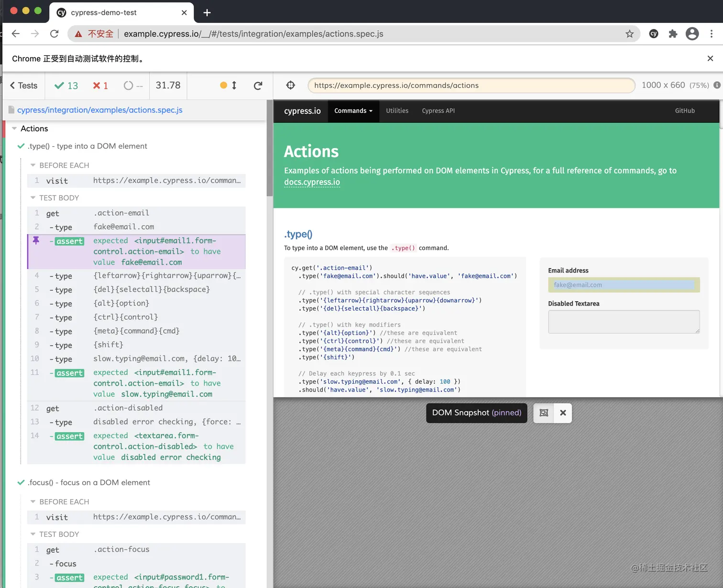This screenshot has width=723, height=588.
Task: Select assert for disabled error checking value
Action: (136, 446)
